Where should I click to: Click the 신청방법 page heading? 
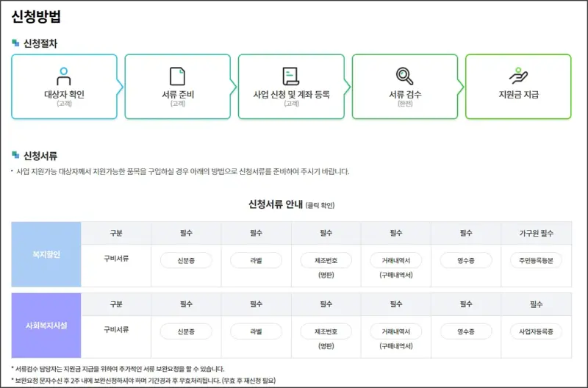click(36, 16)
